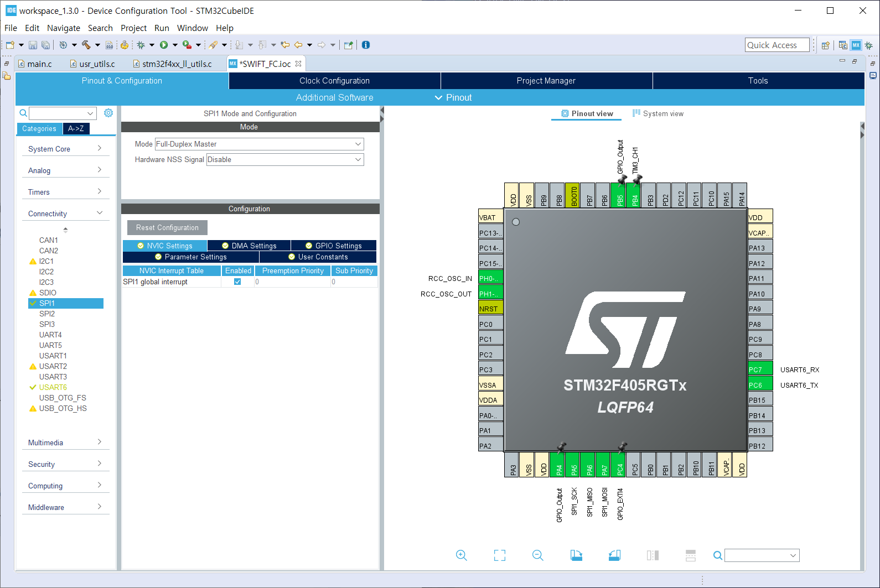Click the toolbar information icon
Image resolution: width=880 pixels, height=588 pixels.
pyautogui.click(x=366, y=45)
